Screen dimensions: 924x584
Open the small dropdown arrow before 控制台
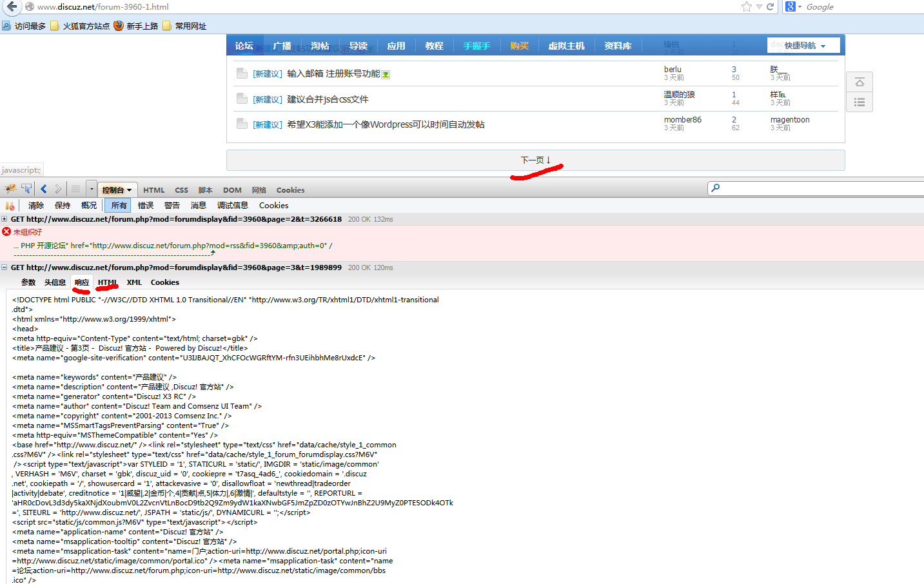click(92, 189)
